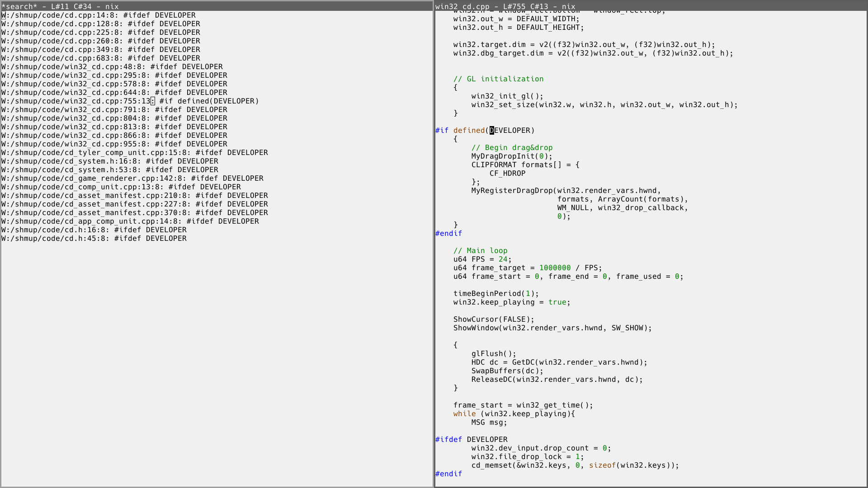The height and width of the screenshot is (488, 868).
Task: Jump to cd_asset_manifest.cpp:370:8 result
Action: [135, 213]
